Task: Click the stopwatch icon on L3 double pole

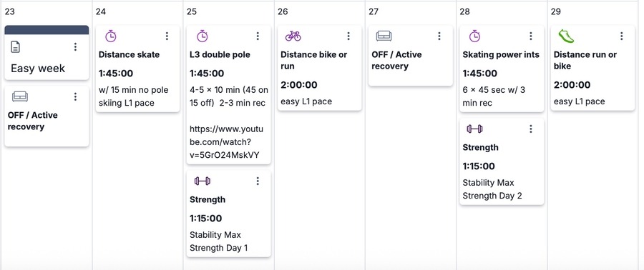Action: [x=202, y=36]
